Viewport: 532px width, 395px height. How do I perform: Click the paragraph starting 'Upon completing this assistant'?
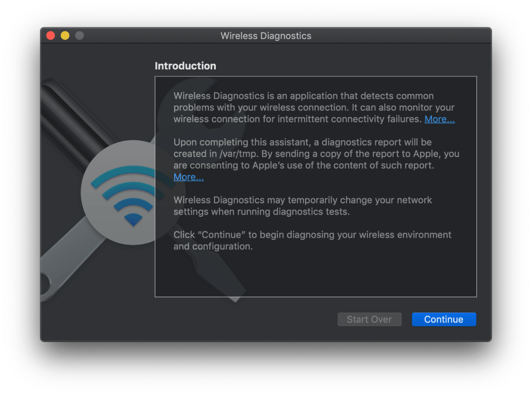click(316, 159)
